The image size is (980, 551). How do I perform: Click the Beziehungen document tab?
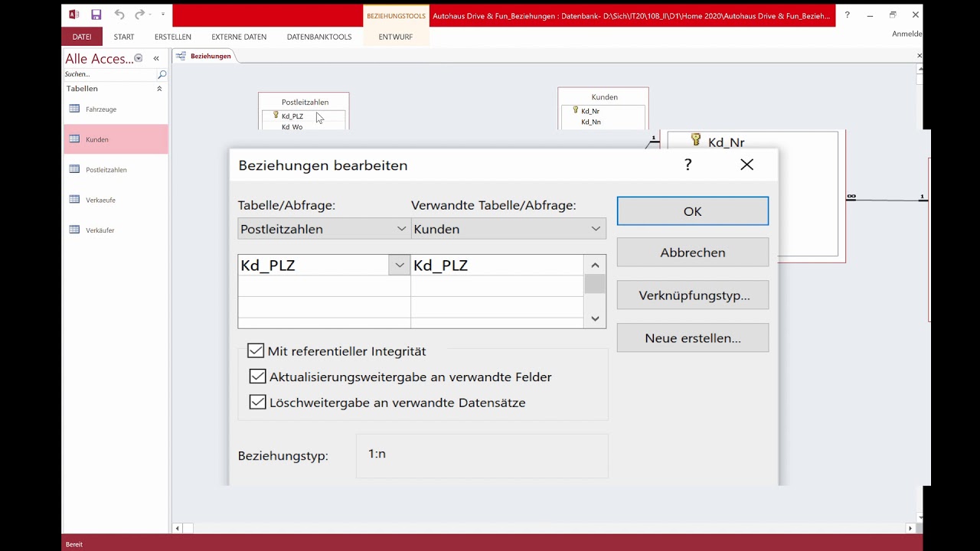tap(204, 56)
